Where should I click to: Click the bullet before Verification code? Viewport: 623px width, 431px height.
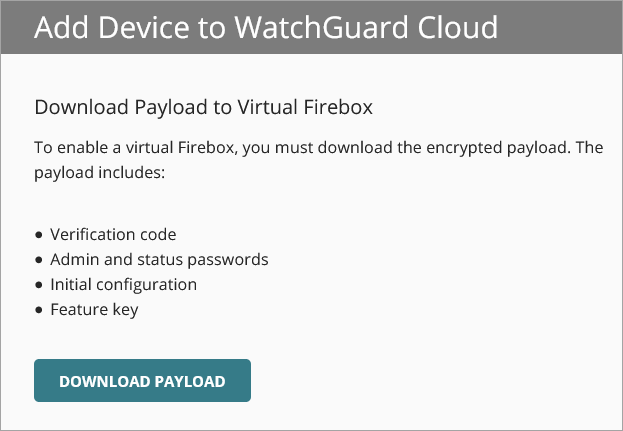tap(39, 235)
